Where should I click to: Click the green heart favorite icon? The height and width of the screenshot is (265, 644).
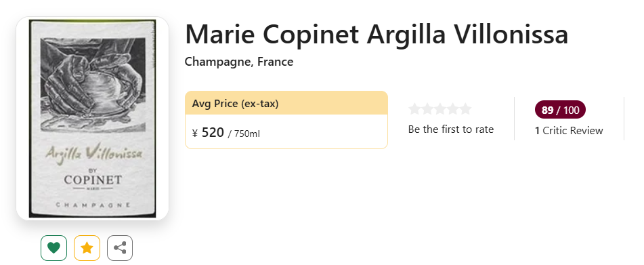[53, 248]
